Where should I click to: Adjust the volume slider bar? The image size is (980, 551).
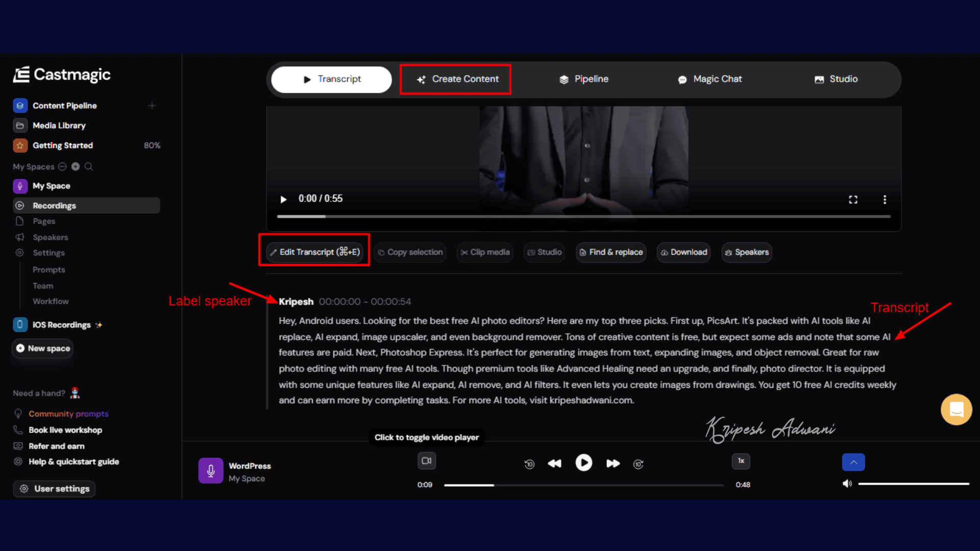click(914, 484)
